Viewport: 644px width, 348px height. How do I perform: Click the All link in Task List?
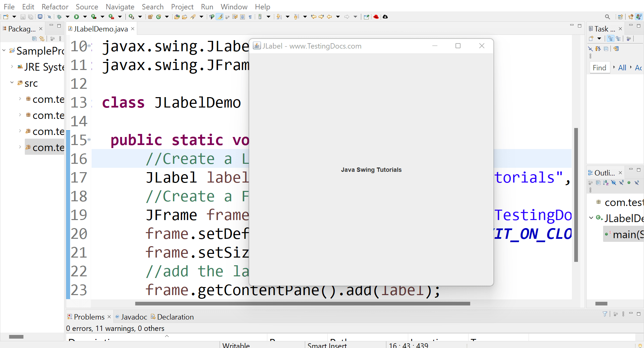click(622, 68)
